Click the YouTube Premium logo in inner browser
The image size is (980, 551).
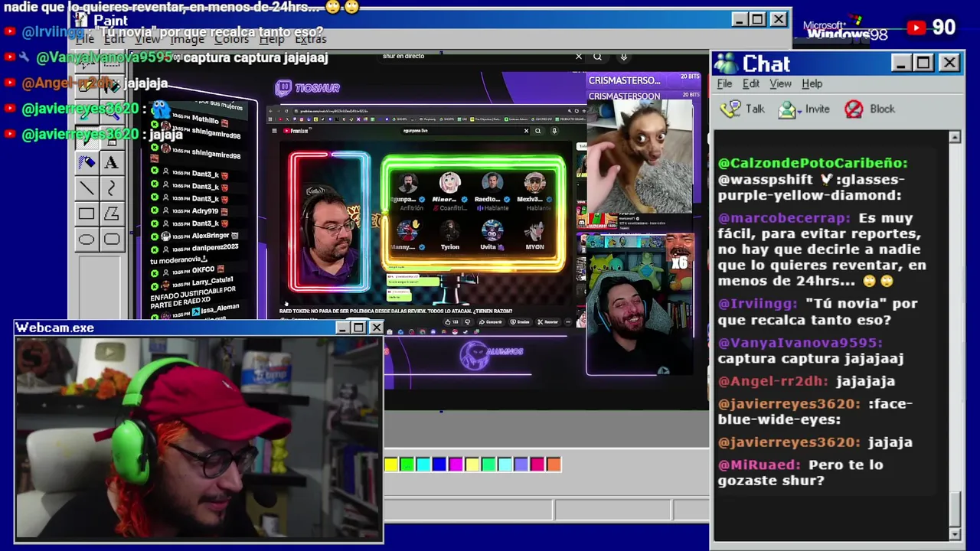(x=296, y=131)
